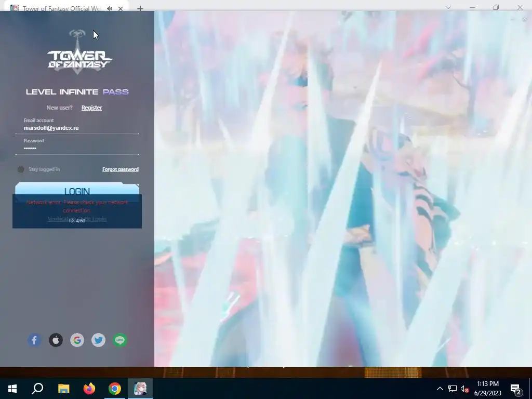
Task: Restore down the browser window
Action: pos(496,7)
